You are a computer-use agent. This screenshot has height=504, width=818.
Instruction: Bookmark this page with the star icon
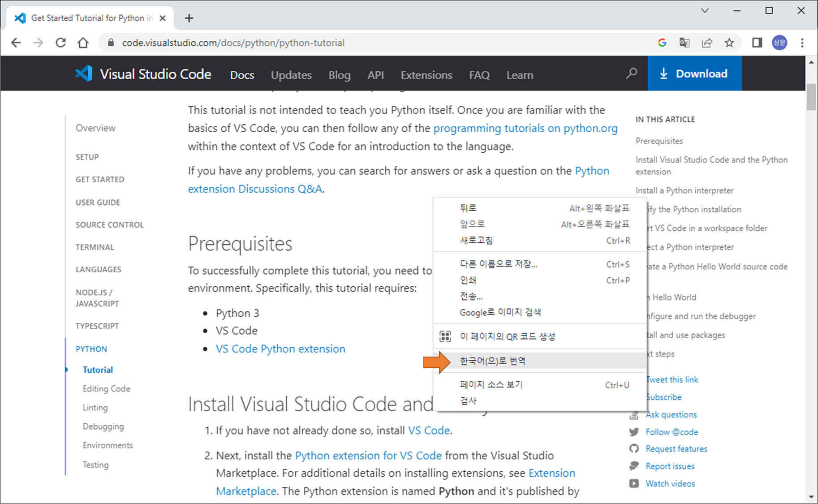(729, 43)
